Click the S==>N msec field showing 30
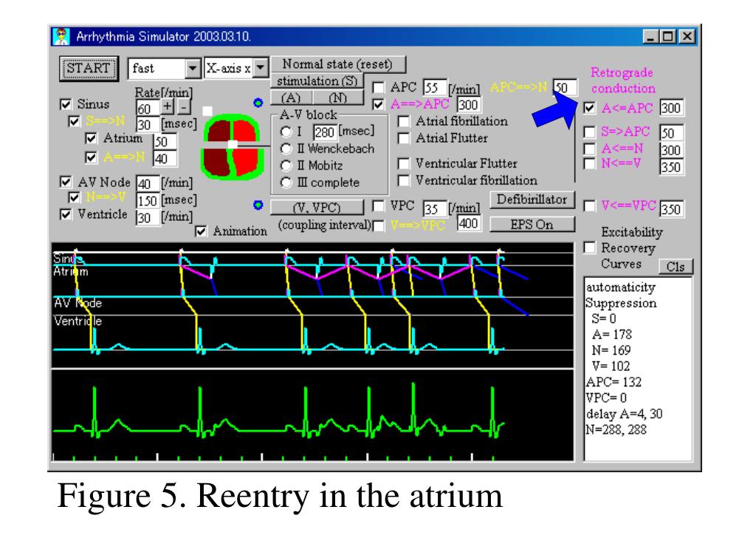 click(x=147, y=125)
